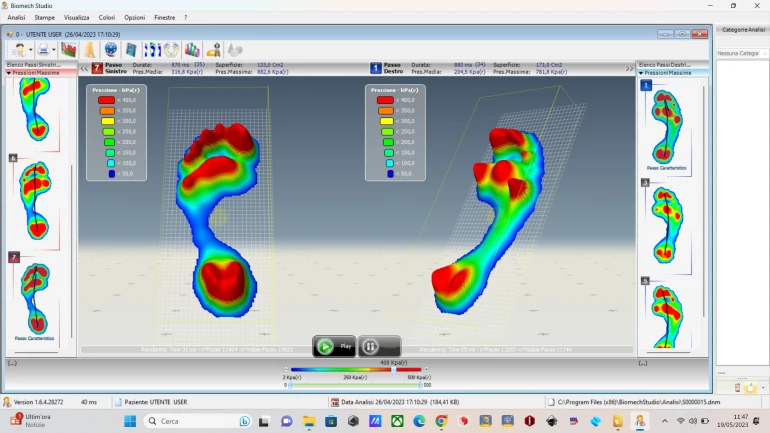Open the pressure graph chart tool
770x433 pixels.
[x=69, y=49]
